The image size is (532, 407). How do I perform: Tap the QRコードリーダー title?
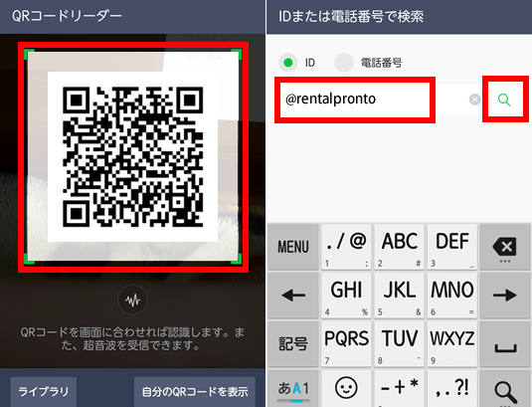click(67, 16)
